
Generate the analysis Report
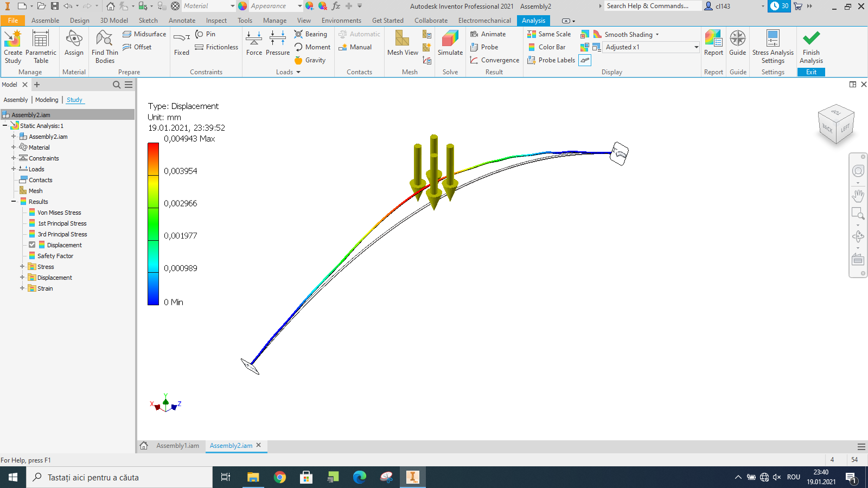pyautogui.click(x=713, y=43)
